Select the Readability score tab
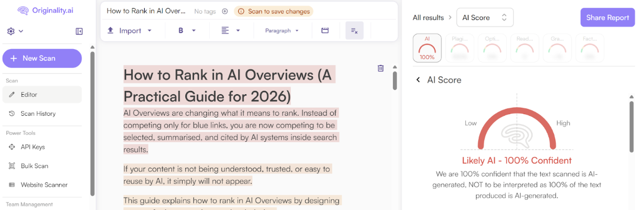Image resolution: width=644 pixels, height=210 pixels. click(x=525, y=48)
